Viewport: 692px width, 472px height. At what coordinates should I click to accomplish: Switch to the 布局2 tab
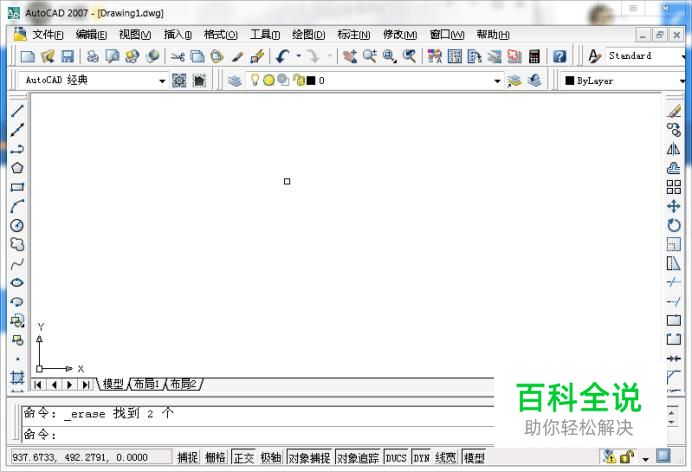[184, 384]
